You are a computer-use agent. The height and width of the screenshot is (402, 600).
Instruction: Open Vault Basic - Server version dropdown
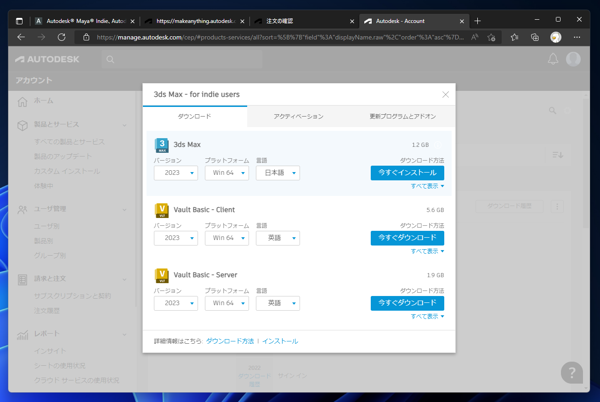pyautogui.click(x=176, y=303)
